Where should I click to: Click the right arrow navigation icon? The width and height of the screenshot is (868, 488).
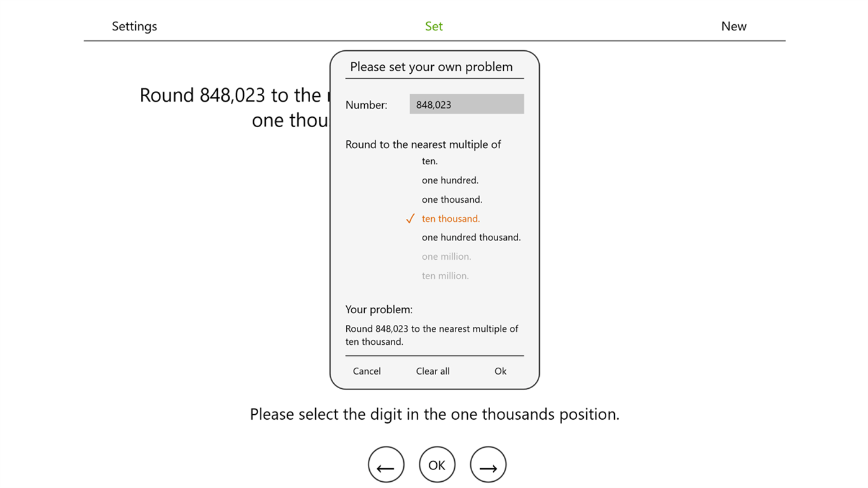tap(488, 464)
